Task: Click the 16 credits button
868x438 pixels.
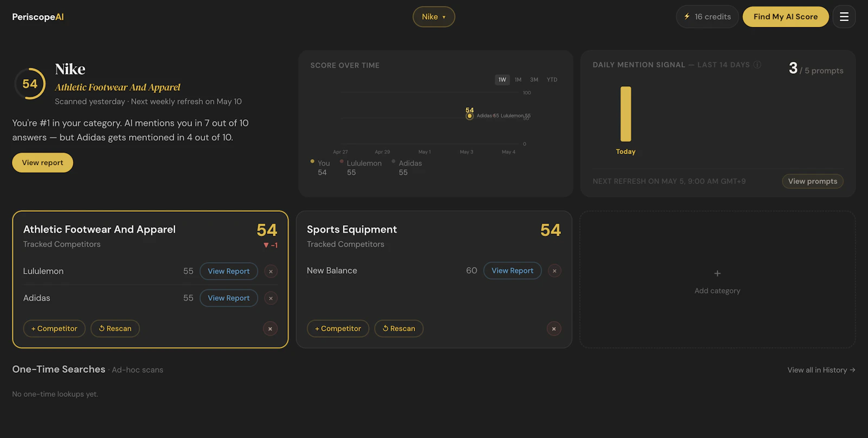Action: pyautogui.click(x=707, y=17)
